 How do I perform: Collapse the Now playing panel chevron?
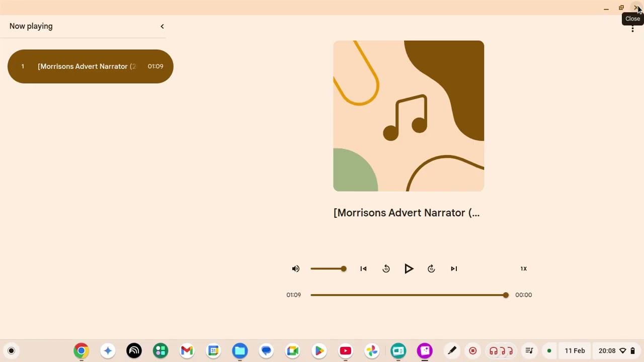pyautogui.click(x=162, y=26)
